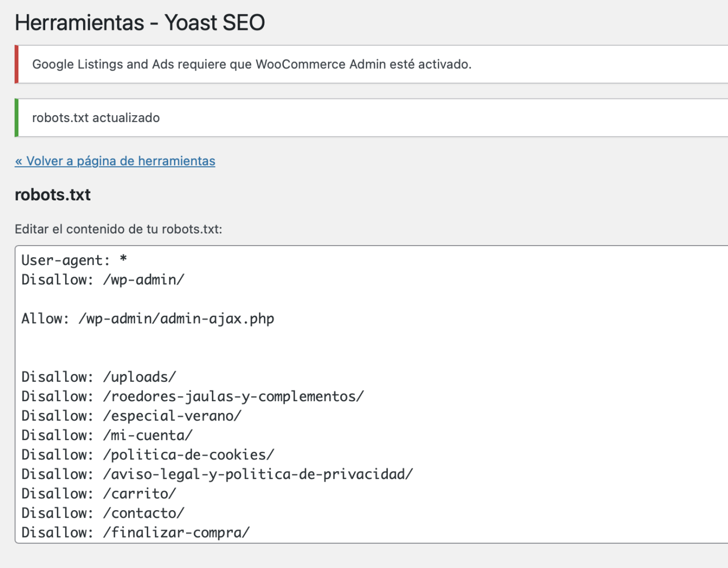Click the 'User-agent: *' line

[74, 260]
